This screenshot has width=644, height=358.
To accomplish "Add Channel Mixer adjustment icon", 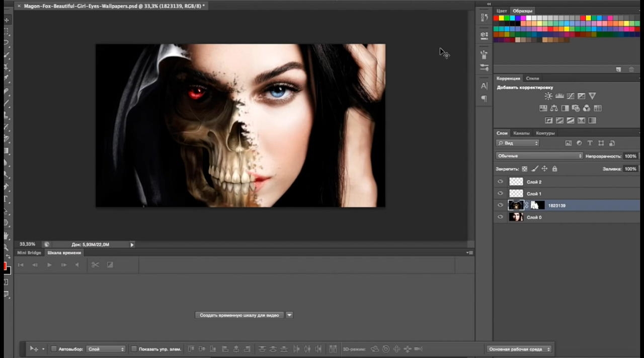I will pyautogui.click(x=587, y=108).
